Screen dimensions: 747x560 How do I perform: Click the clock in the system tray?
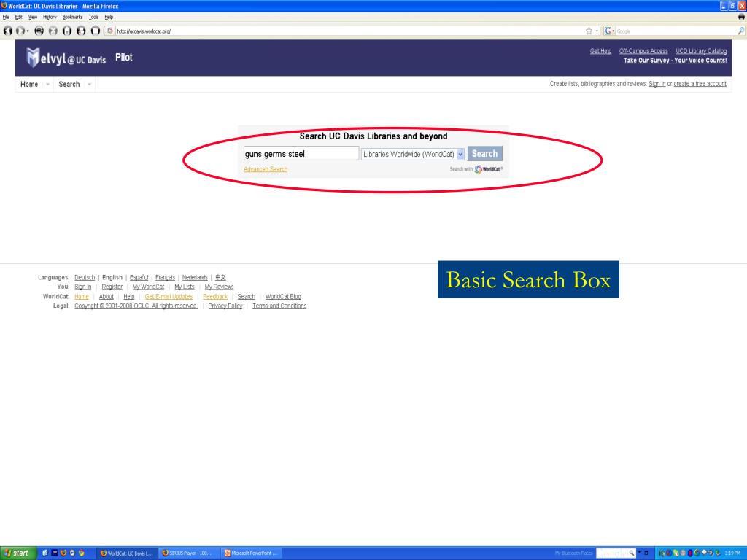coord(732,553)
